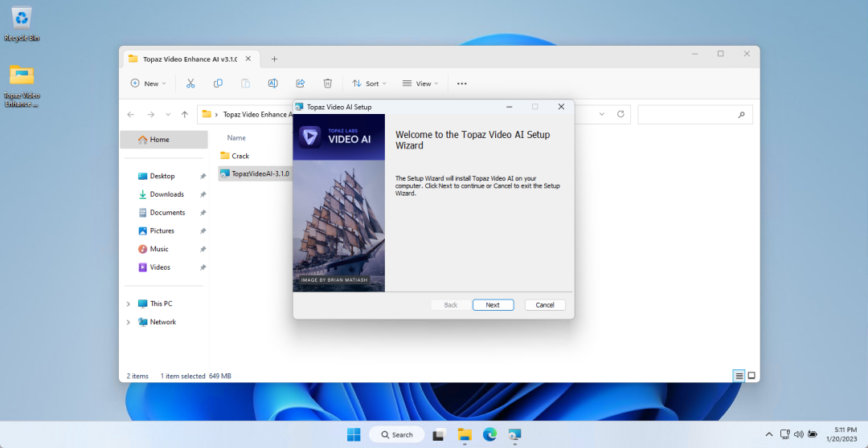868x448 pixels.
Task: Click the Share icon in Explorer toolbar
Action: coord(301,83)
